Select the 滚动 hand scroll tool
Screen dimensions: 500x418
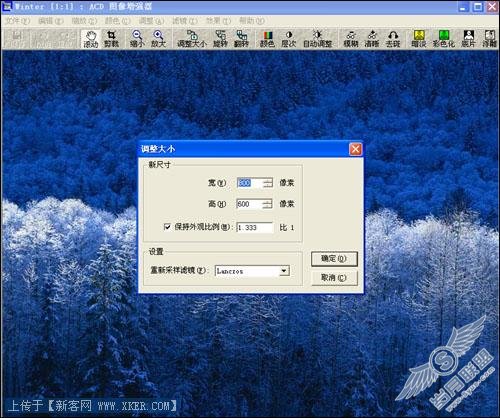(90, 39)
